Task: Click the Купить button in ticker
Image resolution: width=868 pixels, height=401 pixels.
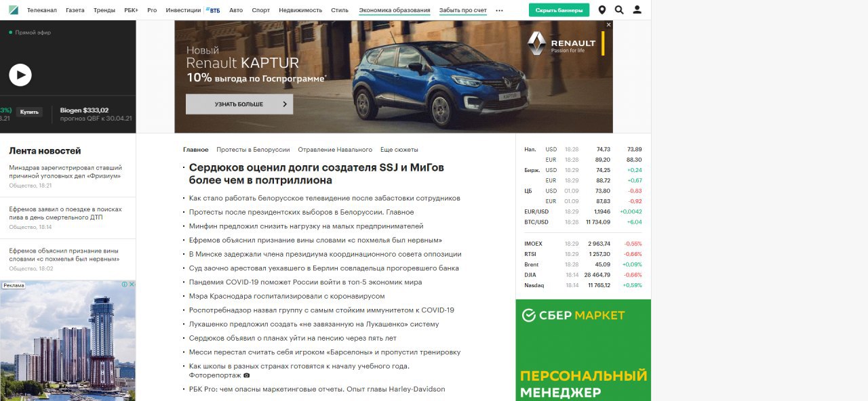Action: click(29, 112)
